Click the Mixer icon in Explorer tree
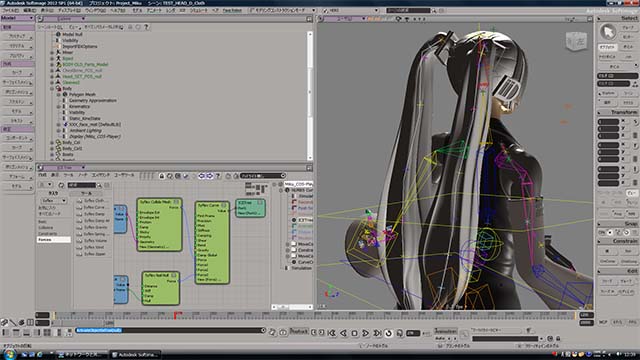The height and width of the screenshot is (360, 640). click(58, 52)
